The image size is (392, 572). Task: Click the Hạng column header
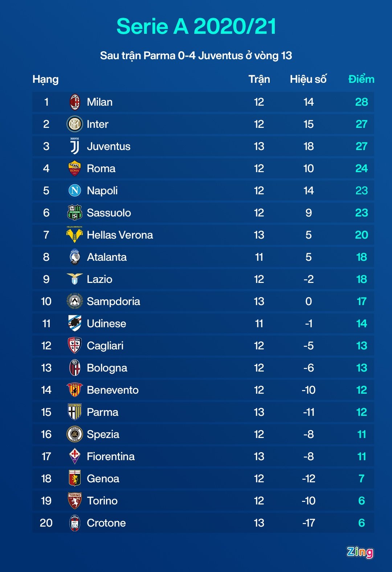pyautogui.click(x=45, y=79)
